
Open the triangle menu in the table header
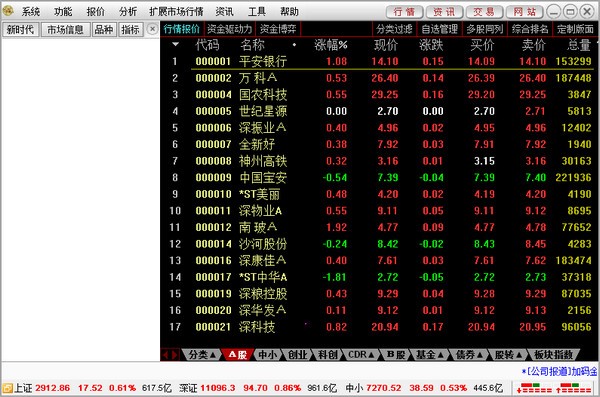(175, 44)
